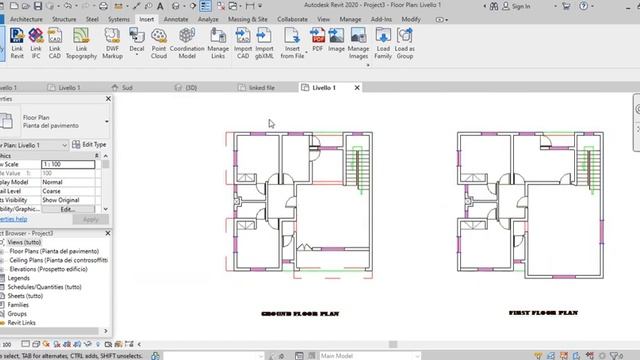Collapse the Graphics section in Properties
Image resolution: width=640 pixels, height=360 pixels.
click(x=97, y=156)
